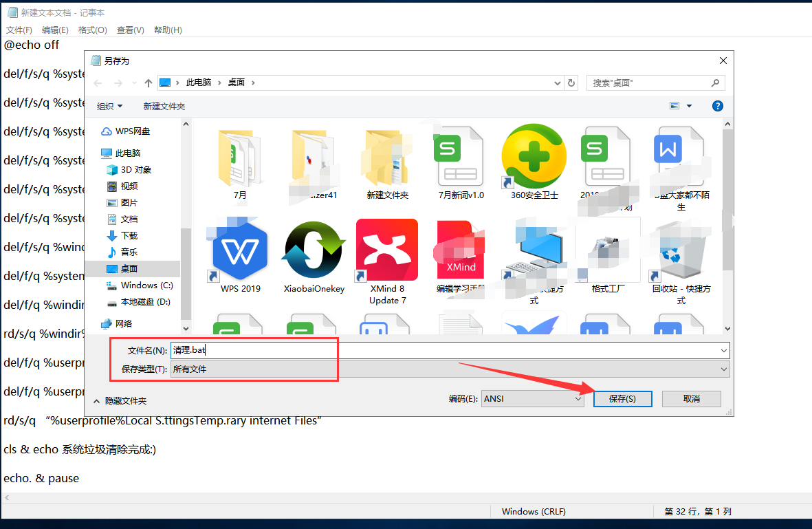The width and height of the screenshot is (812, 529).
Task: Select the XMind 8 Update 7 icon
Action: tap(387, 250)
